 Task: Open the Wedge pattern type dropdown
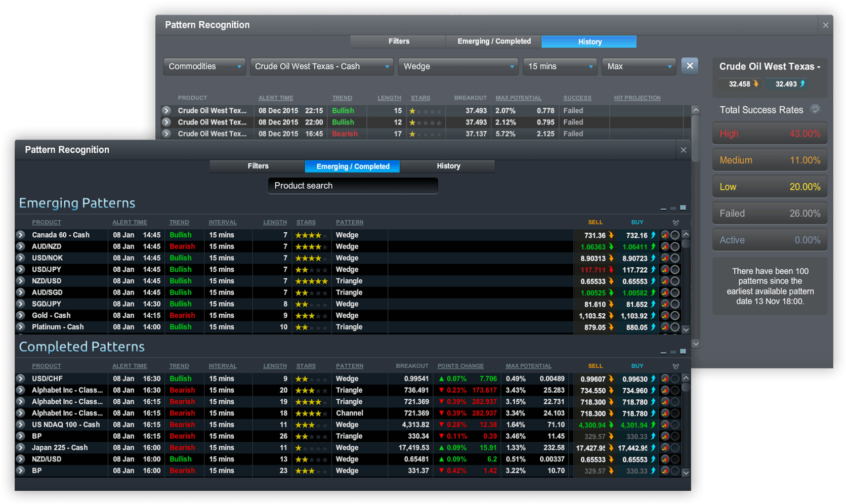457,66
